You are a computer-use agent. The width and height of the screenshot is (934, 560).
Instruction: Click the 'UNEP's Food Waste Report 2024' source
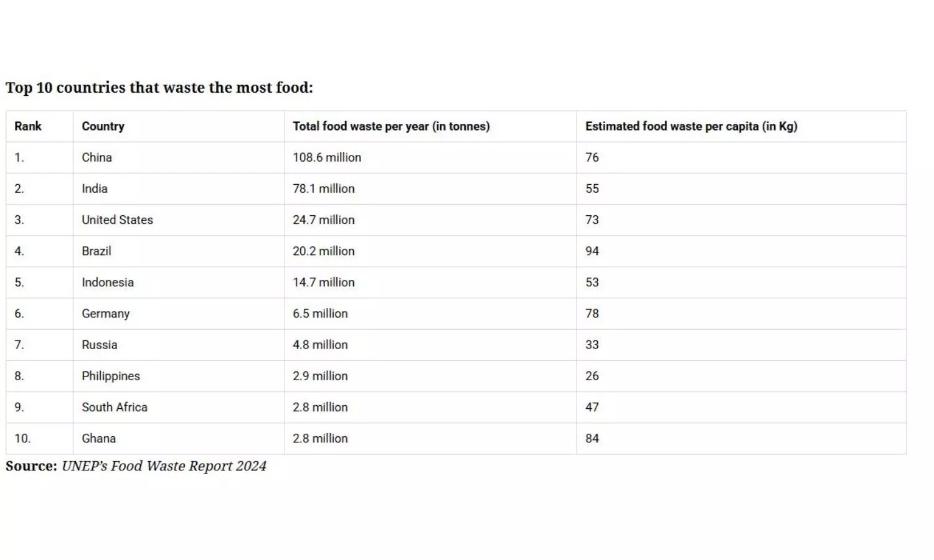coord(164,466)
